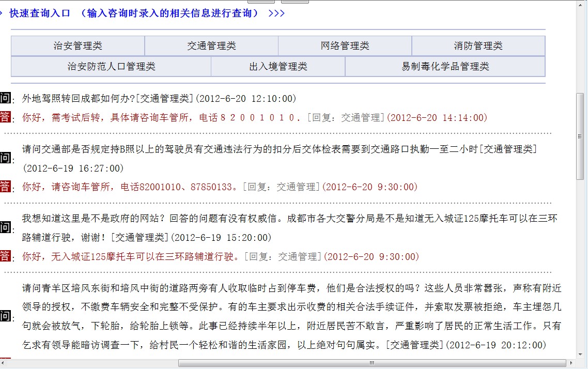Click the 快速查询入口 header link

point(40,13)
